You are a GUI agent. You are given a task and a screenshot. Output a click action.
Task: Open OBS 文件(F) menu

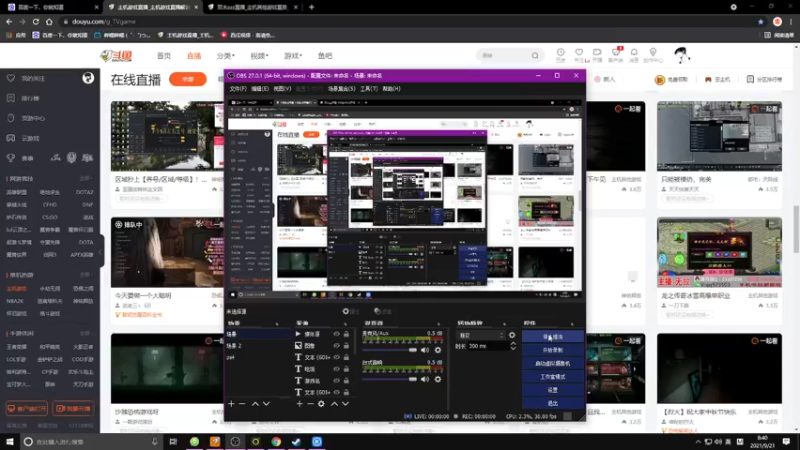pos(238,89)
